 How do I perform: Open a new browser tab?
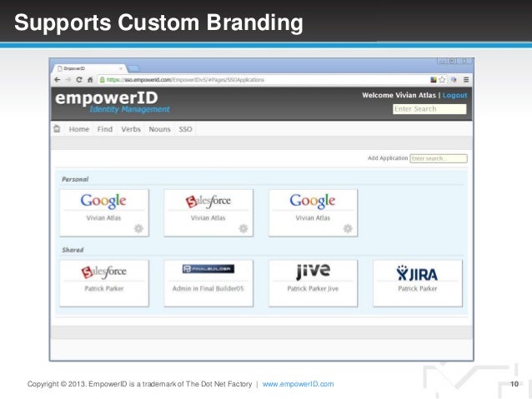click(133, 69)
